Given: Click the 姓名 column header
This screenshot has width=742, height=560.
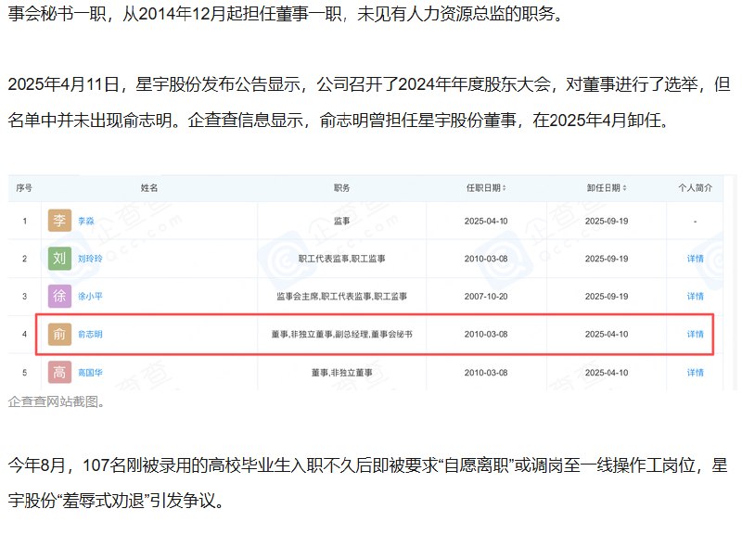Looking at the screenshot, I should point(149,188).
